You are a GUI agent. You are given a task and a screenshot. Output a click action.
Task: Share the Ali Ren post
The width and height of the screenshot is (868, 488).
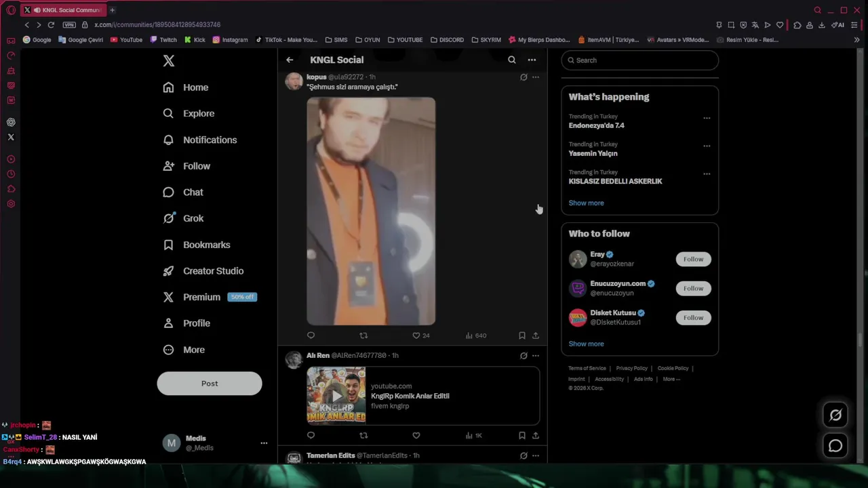[x=536, y=435]
